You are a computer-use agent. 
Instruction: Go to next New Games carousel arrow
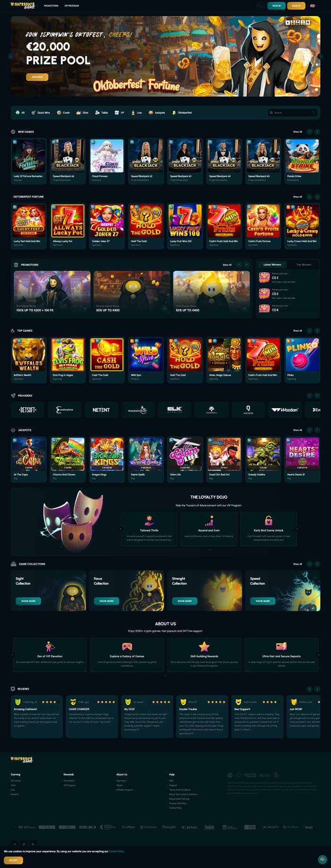coord(317,132)
